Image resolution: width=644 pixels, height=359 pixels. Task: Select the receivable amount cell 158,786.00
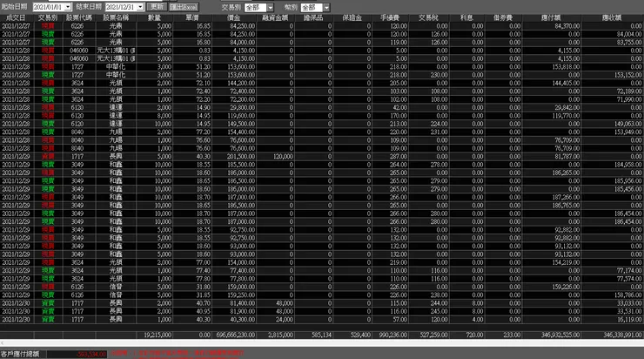613,295
